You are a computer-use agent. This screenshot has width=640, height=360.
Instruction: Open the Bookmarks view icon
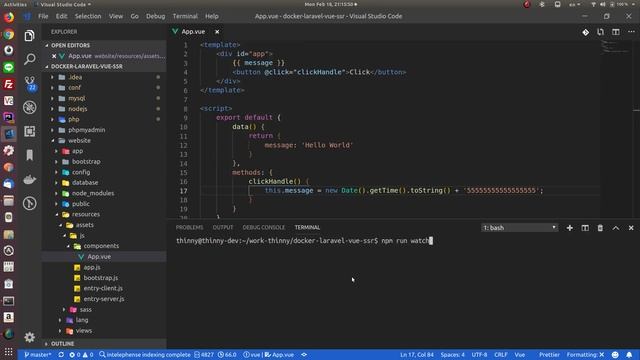[x=29, y=155]
